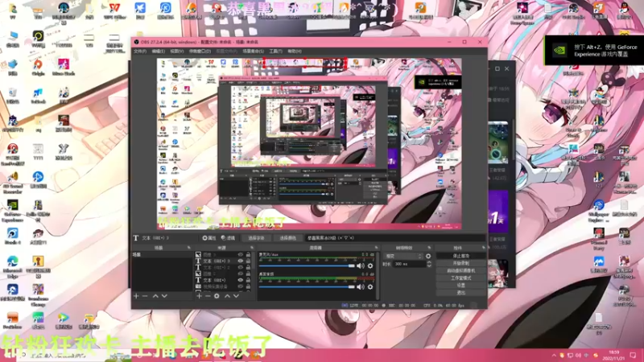The height and width of the screenshot is (362, 644).
Task: Click 选择颜色 to choose text color
Action: [x=287, y=238]
